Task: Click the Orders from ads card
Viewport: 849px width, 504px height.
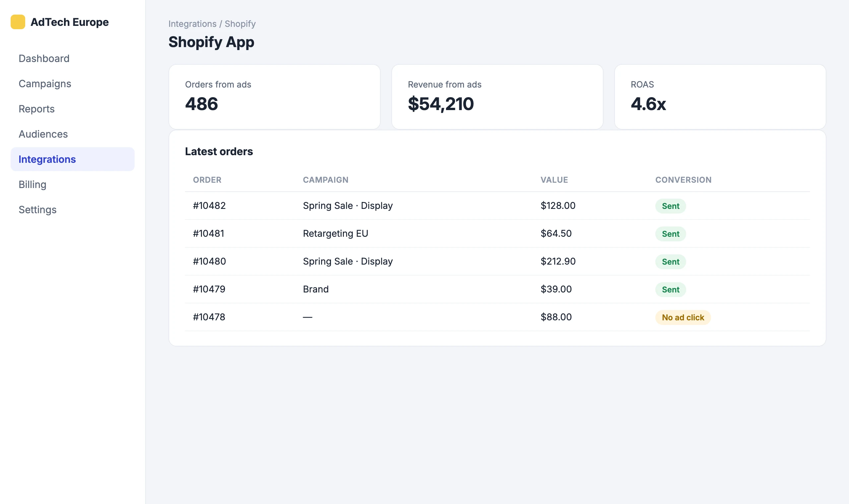Action: click(x=274, y=97)
